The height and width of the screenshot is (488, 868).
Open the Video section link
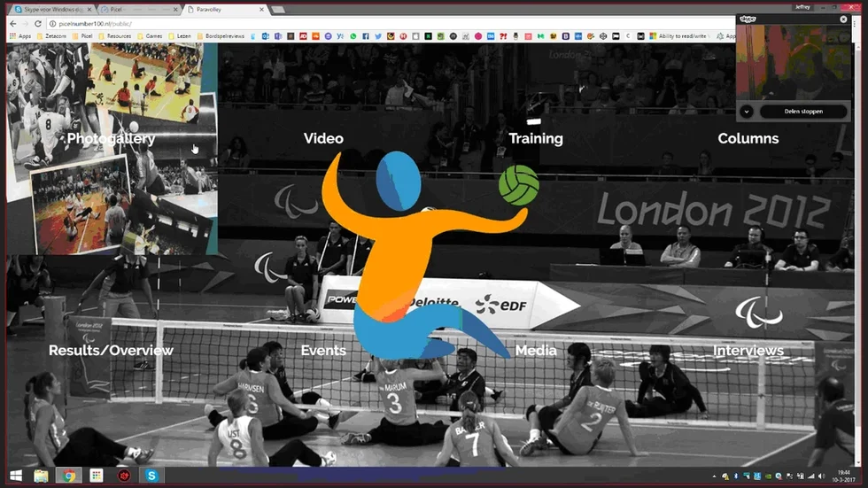323,138
